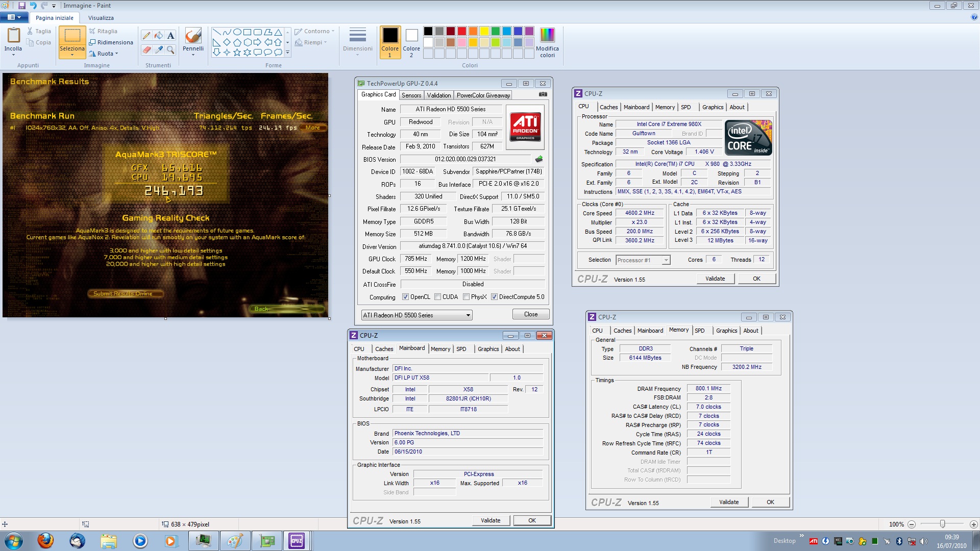This screenshot has width=980, height=551.
Task: Click the GPU-Z screenshot camera icon
Action: click(x=543, y=94)
